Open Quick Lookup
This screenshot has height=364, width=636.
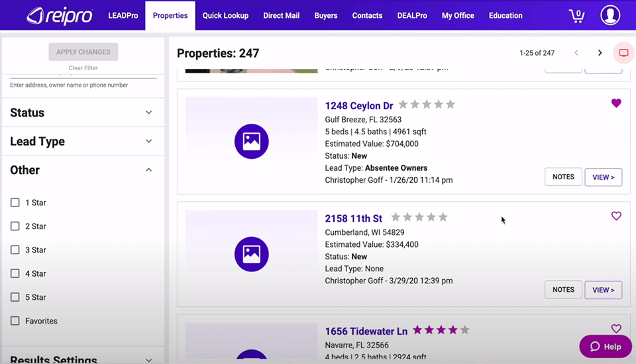(225, 15)
